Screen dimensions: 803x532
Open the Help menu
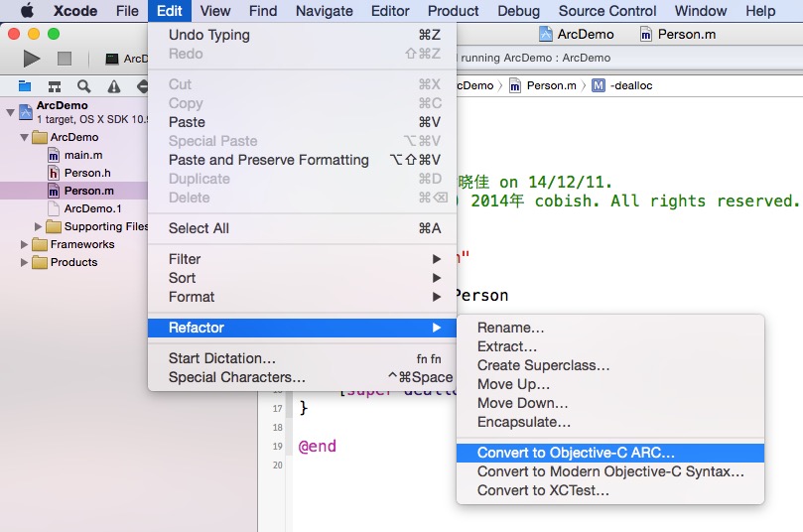click(760, 11)
